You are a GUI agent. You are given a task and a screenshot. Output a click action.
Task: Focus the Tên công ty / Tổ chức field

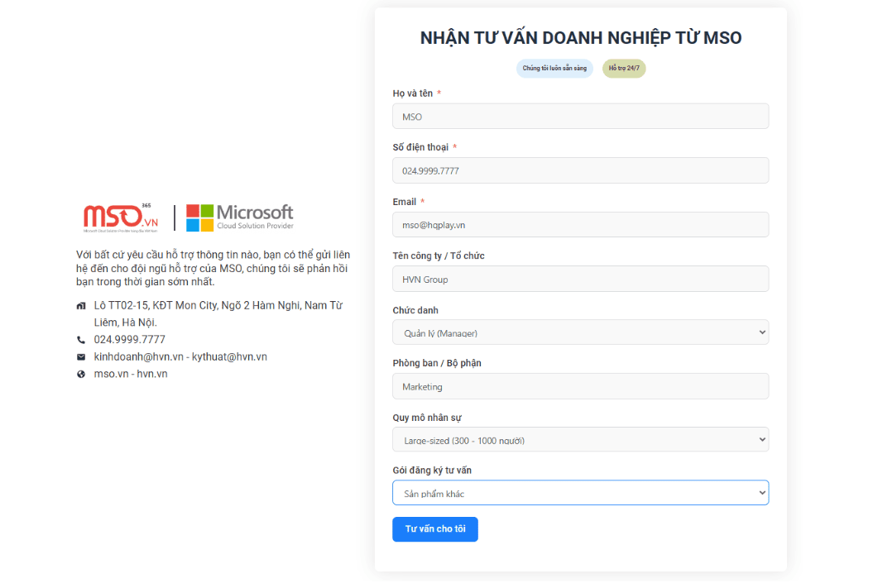click(580, 280)
